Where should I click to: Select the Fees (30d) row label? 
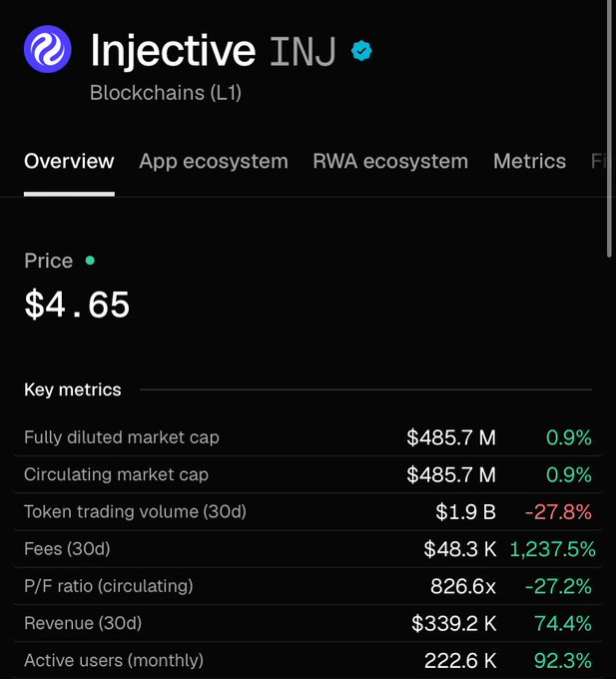pyautogui.click(x=67, y=549)
